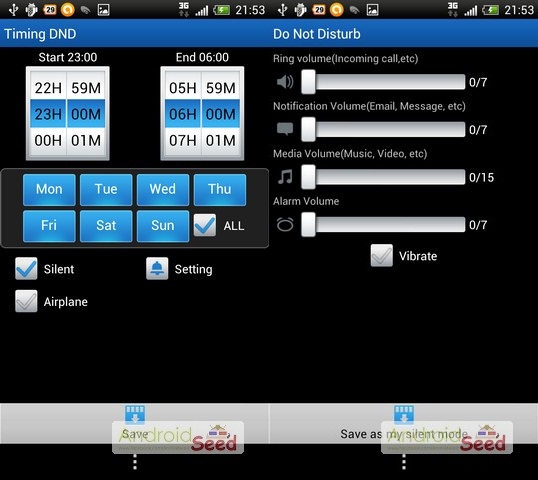Screen dimensions: 538x480
Task: Toggle the Sat day button
Action: (x=106, y=226)
